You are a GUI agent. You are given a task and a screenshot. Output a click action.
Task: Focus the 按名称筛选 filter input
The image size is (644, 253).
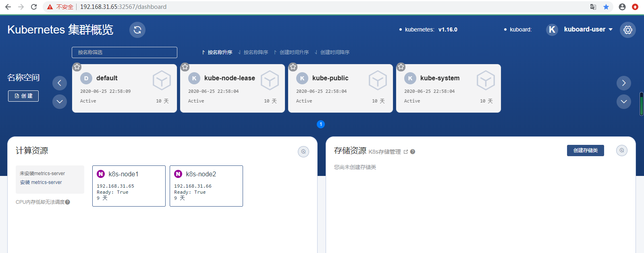125,52
